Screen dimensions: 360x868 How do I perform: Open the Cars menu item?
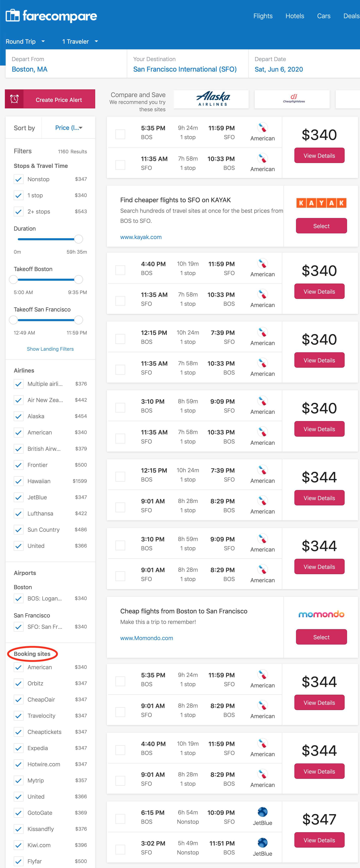click(324, 16)
